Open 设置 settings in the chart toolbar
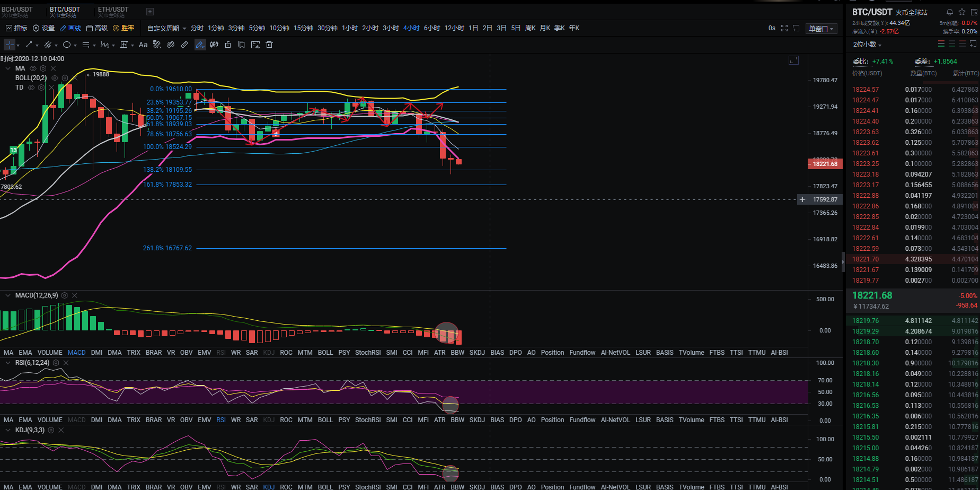The width and height of the screenshot is (980, 490). pyautogui.click(x=43, y=28)
